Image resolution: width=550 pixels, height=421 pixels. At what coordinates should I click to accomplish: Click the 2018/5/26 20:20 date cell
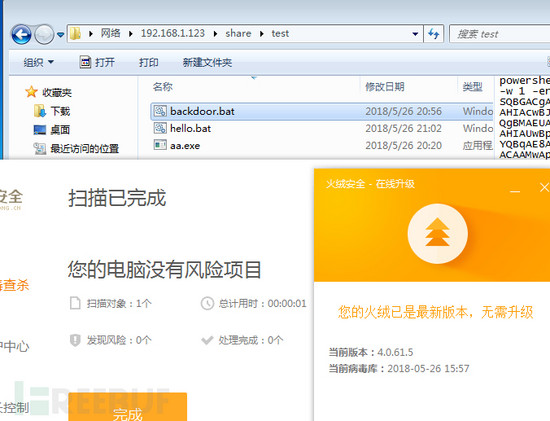(x=403, y=145)
